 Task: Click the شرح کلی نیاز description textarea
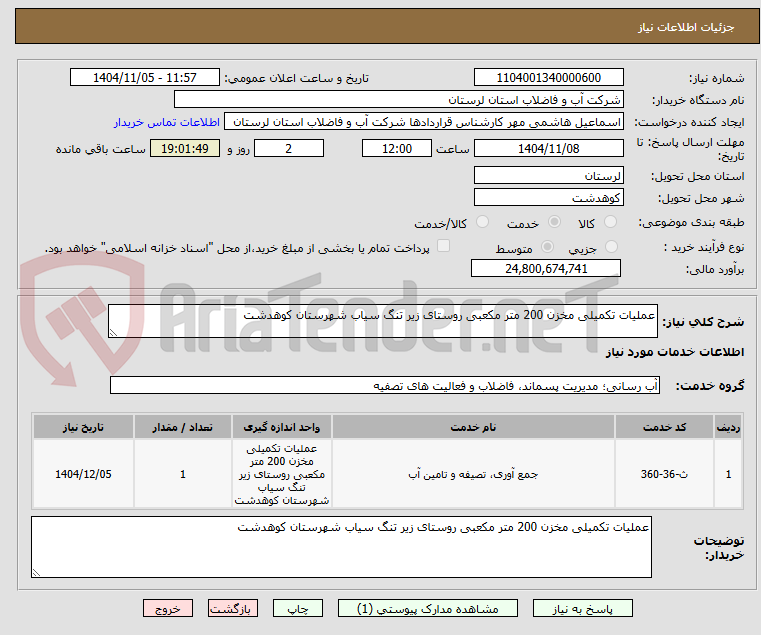click(x=382, y=321)
